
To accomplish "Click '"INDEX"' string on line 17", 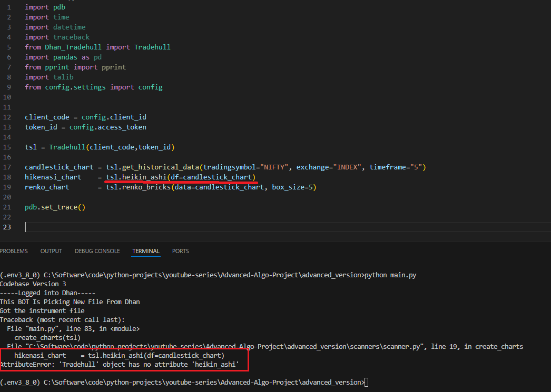I will [347, 167].
